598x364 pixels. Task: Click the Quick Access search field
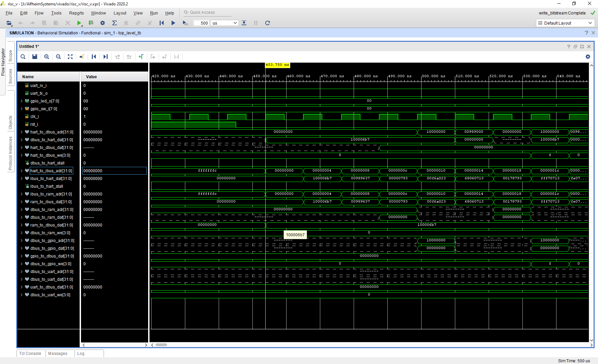(207, 12)
